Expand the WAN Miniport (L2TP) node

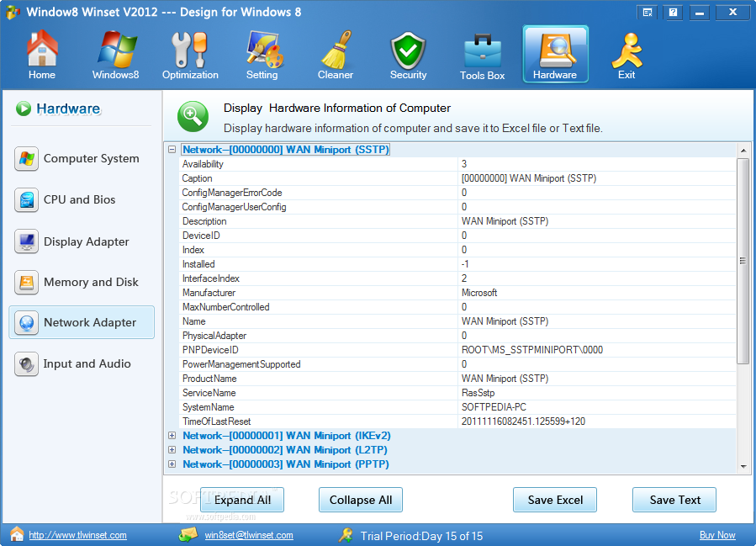point(172,449)
